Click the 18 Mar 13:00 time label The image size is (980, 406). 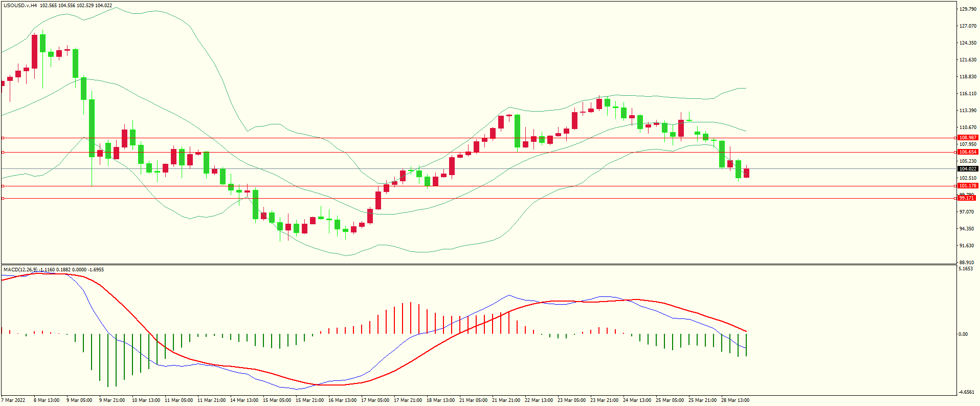[x=440, y=400]
